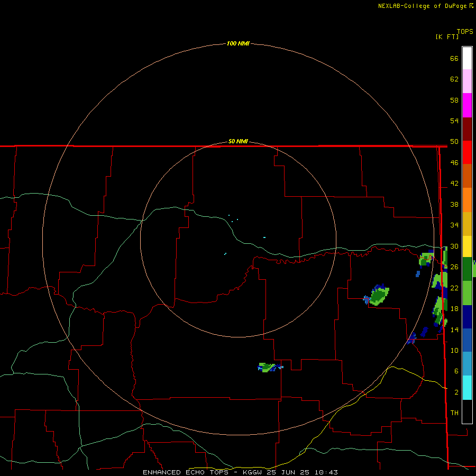
Task: Click the legend value "58"
Action: click(x=454, y=100)
